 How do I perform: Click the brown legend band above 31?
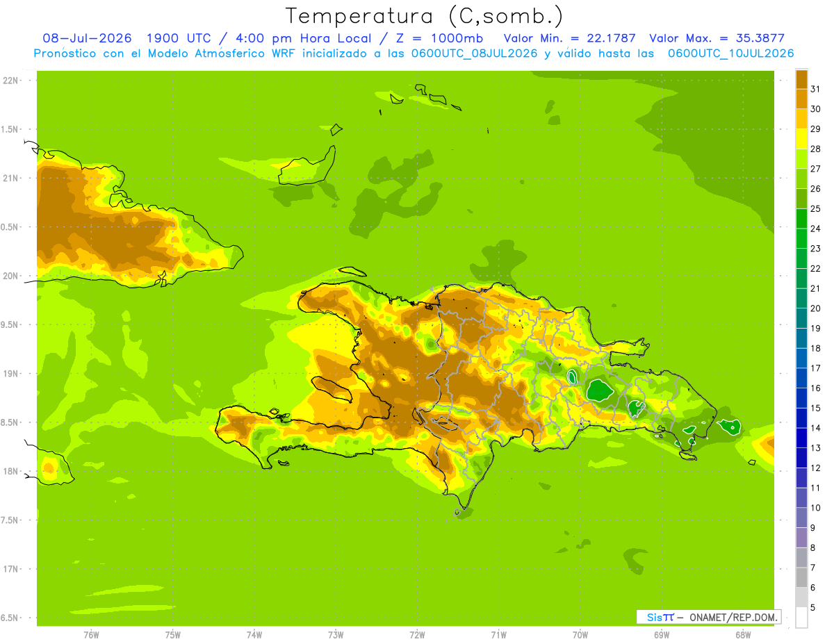(x=801, y=79)
